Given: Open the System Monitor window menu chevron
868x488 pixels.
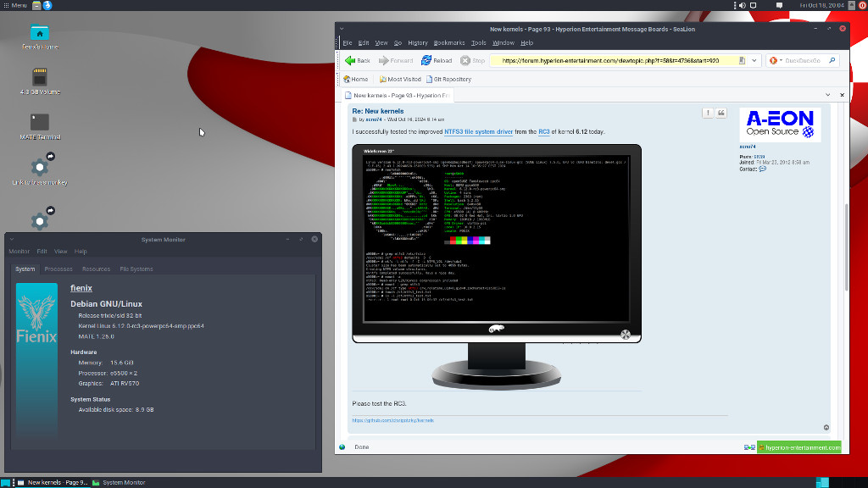Looking at the screenshot, I should (x=12, y=239).
